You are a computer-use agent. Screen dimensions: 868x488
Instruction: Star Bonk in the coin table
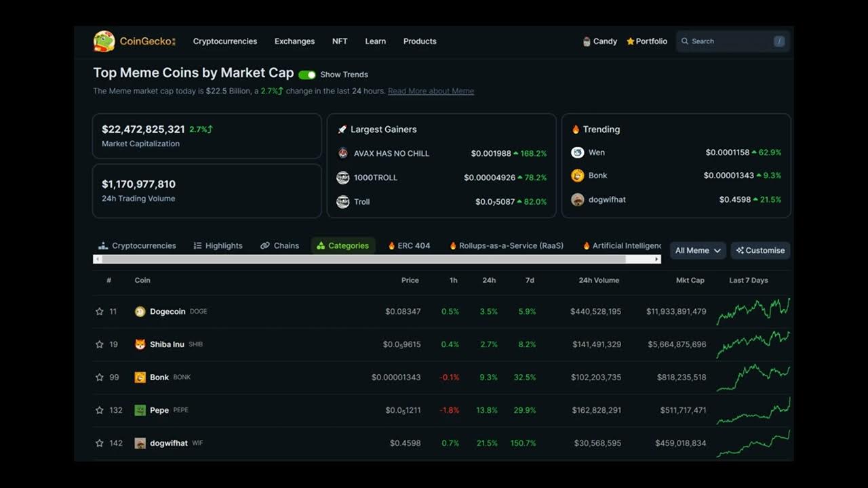click(100, 378)
